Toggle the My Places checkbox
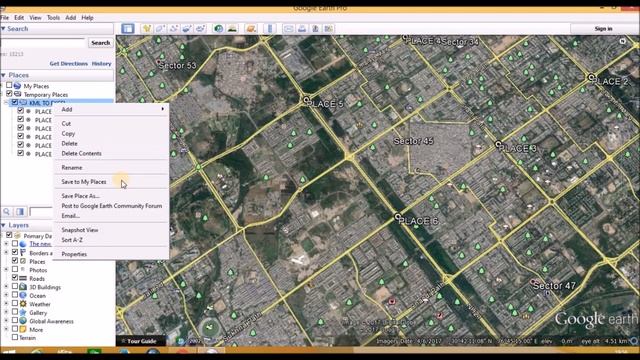The width and height of the screenshot is (640, 360). 9,85
